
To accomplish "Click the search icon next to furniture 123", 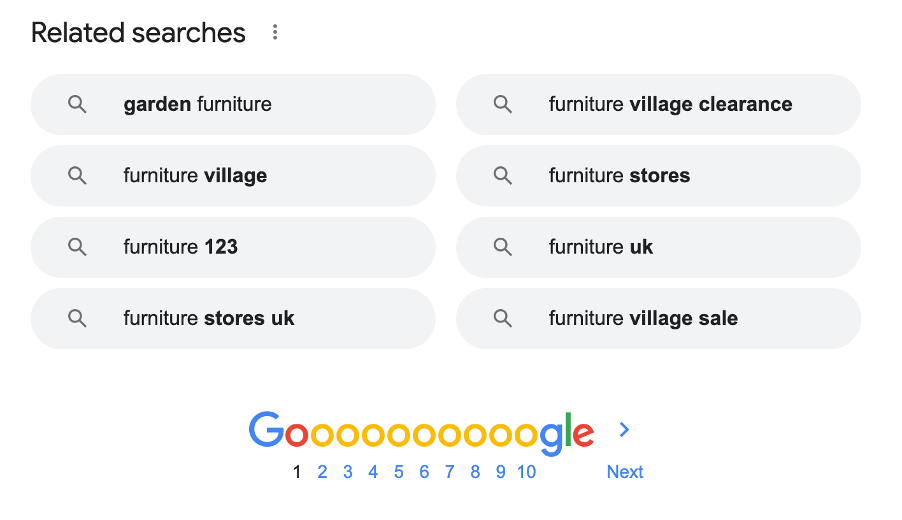I will point(77,247).
